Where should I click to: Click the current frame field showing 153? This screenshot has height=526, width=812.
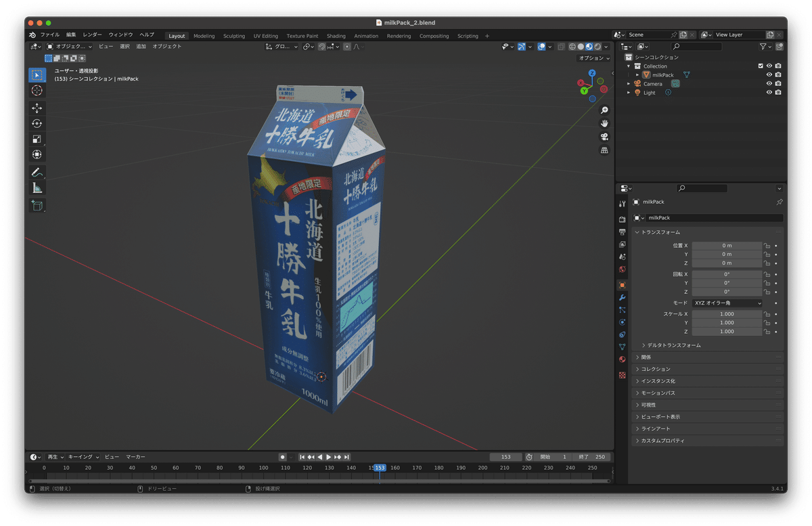click(x=505, y=457)
